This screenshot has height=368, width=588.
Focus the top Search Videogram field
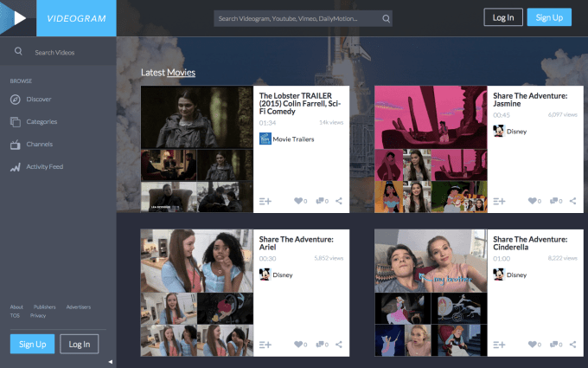[x=303, y=18]
